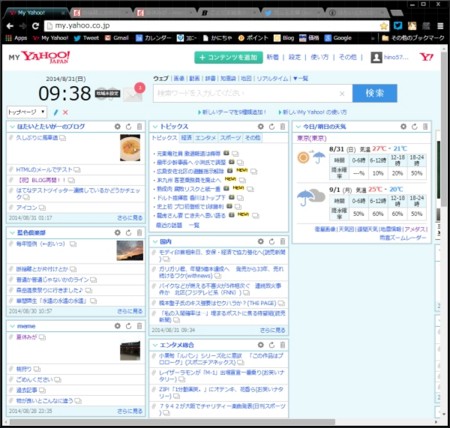
Task: Collapse the トピックス module chevron
Action: coord(155,127)
